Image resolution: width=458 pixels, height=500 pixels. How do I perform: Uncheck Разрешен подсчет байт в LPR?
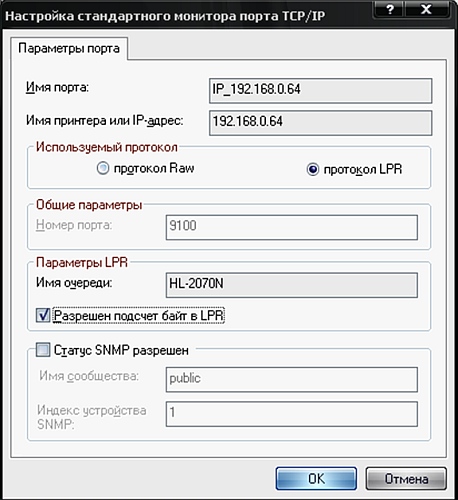(x=43, y=315)
